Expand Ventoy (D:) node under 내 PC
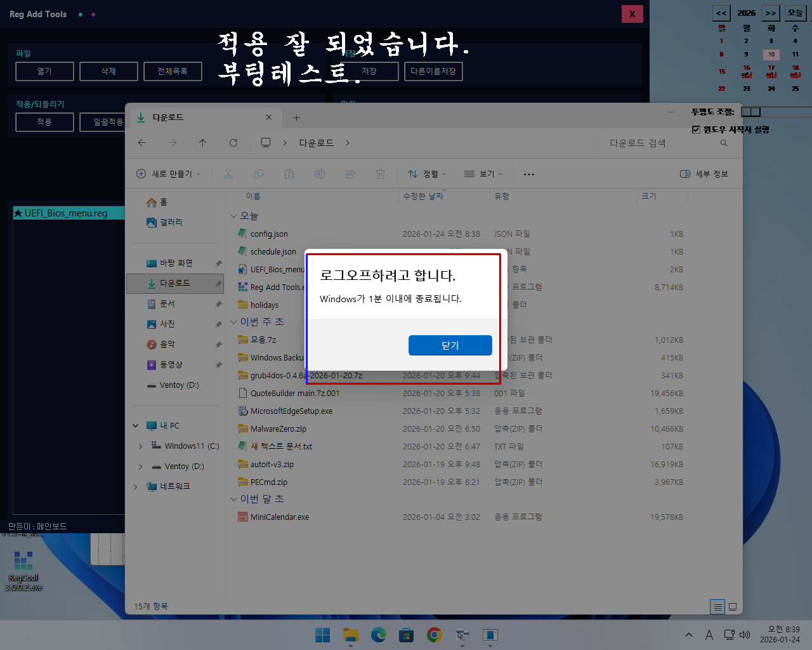 141,467
